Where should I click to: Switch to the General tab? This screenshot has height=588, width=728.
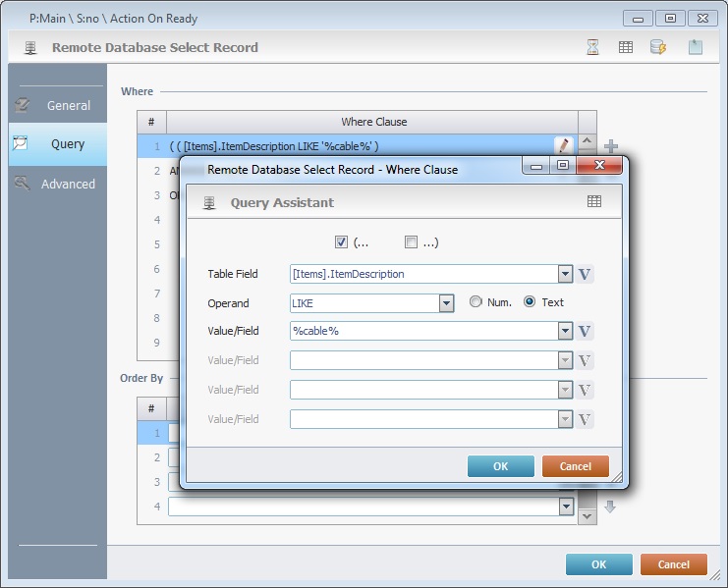click(57, 105)
